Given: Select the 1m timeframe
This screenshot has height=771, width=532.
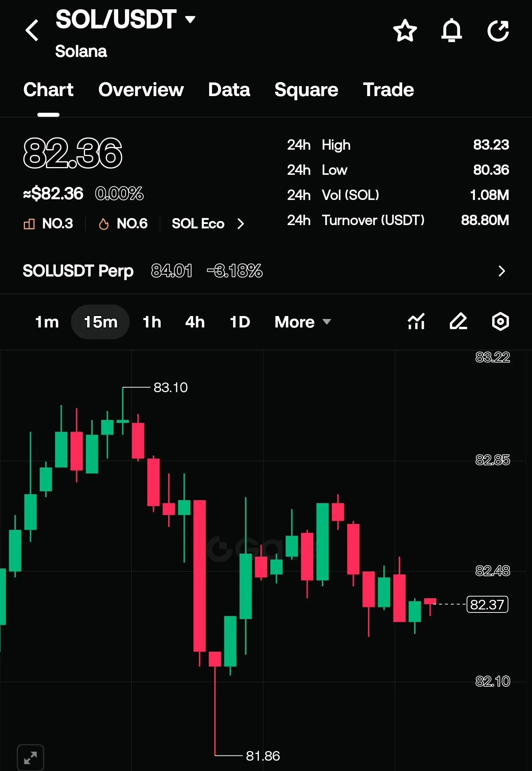Looking at the screenshot, I should pyautogui.click(x=47, y=322).
